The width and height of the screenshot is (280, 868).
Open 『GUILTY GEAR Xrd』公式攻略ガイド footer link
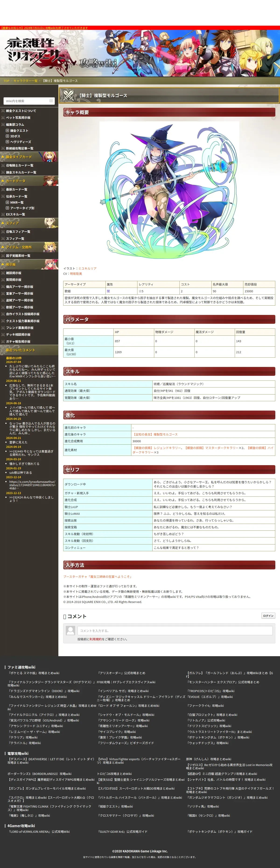tap(122, 832)
